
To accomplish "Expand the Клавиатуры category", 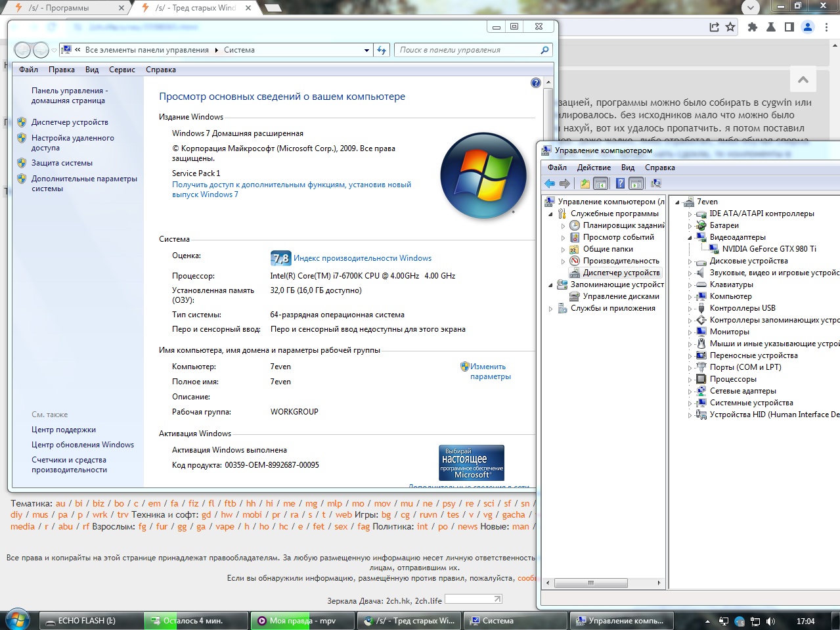I will click(x=690, y=285).
